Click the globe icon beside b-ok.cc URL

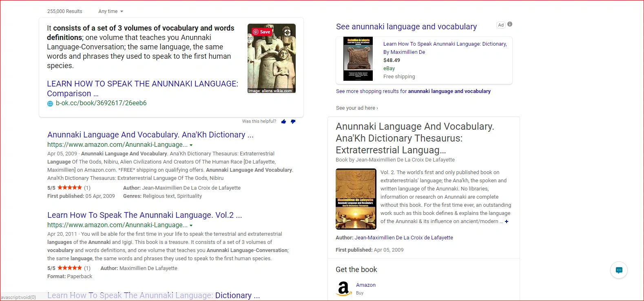50,104
